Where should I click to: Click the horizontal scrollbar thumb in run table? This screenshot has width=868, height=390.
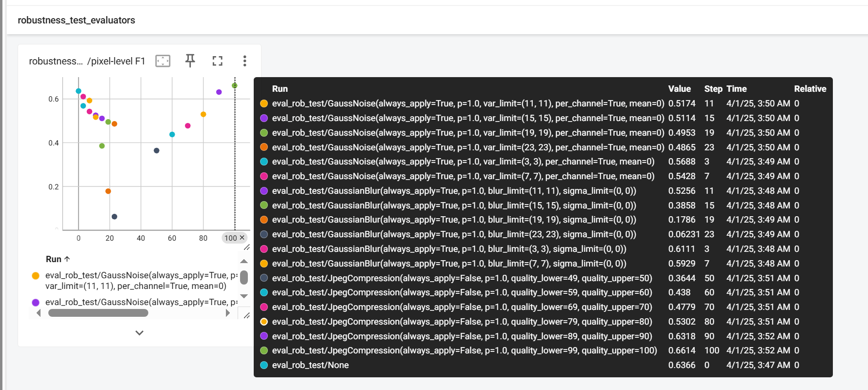pyautogui.click(x=98, y=313)
